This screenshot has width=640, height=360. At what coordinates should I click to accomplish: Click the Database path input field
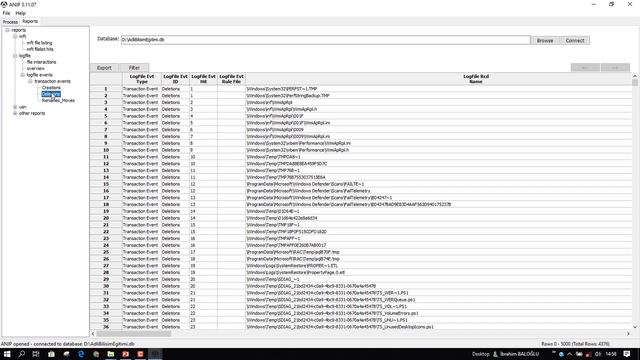coord(325,40)
